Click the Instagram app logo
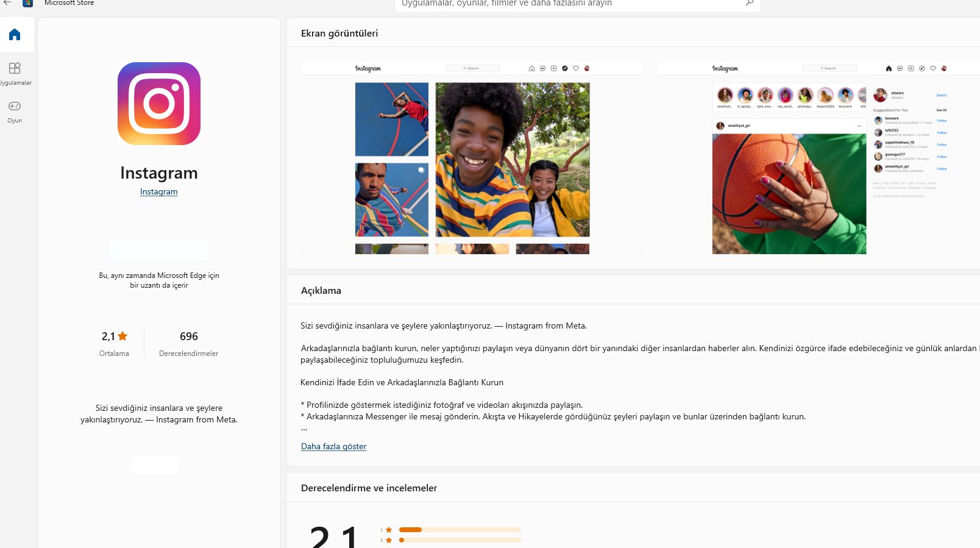Image resolution: width=980 pixels, height=548 pixels. tap(159, 104)
